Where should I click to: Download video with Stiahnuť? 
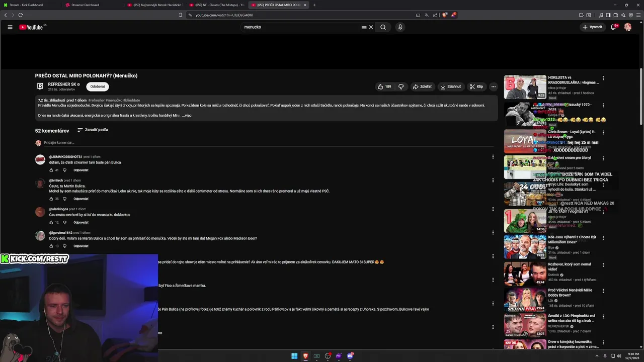pos(451,86)
